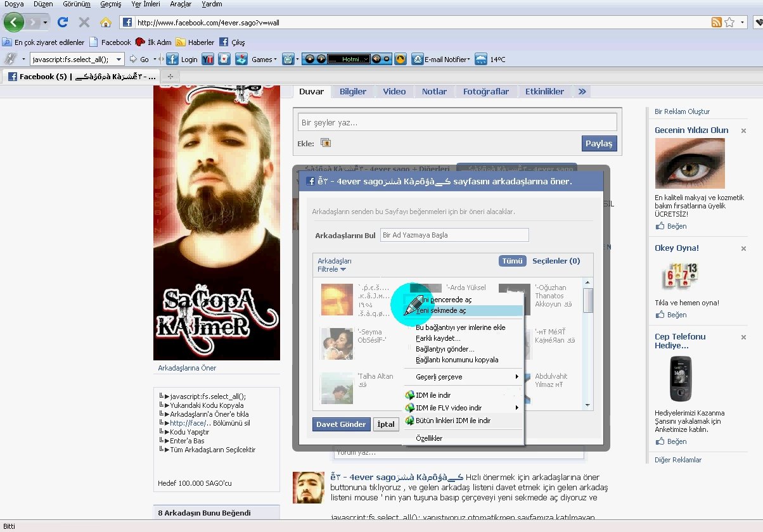Click the Paylaş button
Image resolution: width=763 pixels, height=532 pixels.
(x=599, y=143)
